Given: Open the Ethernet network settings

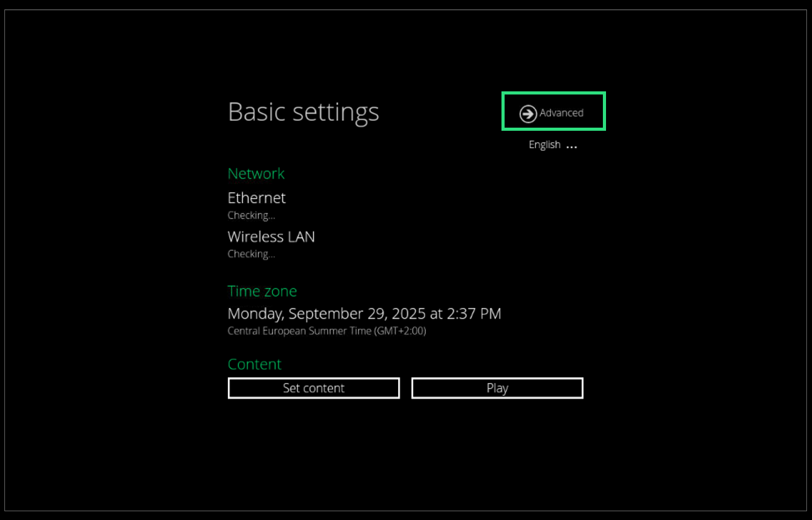Looking at the screenshot, I should click(x=257, y=198).
